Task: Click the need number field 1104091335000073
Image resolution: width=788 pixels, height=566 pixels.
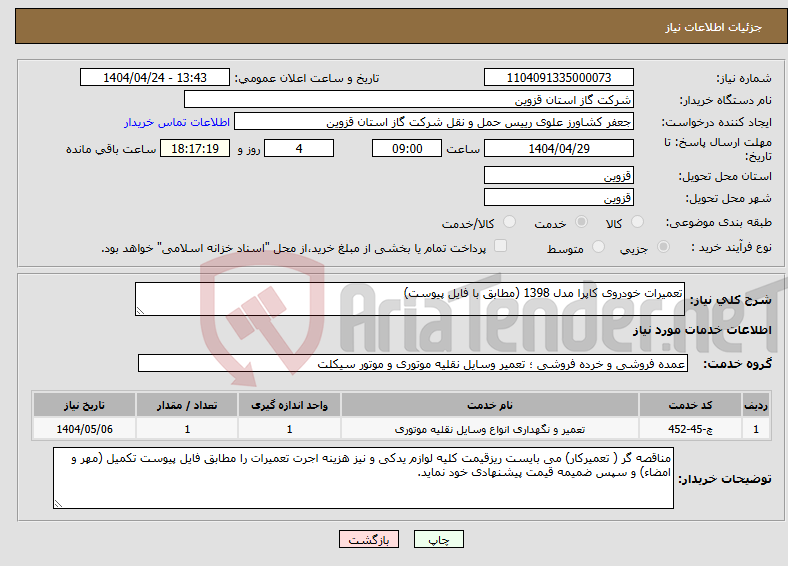Action: pyautogui.click(x=559, y=77)
